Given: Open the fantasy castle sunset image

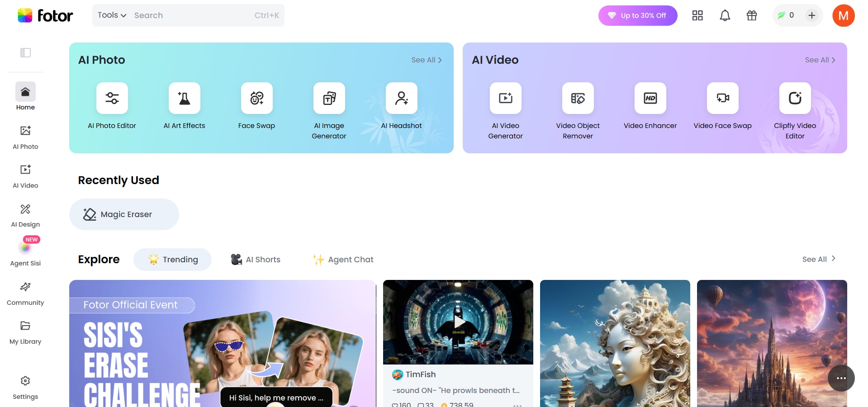Looking at the screenshot, I should coord(772,344).
